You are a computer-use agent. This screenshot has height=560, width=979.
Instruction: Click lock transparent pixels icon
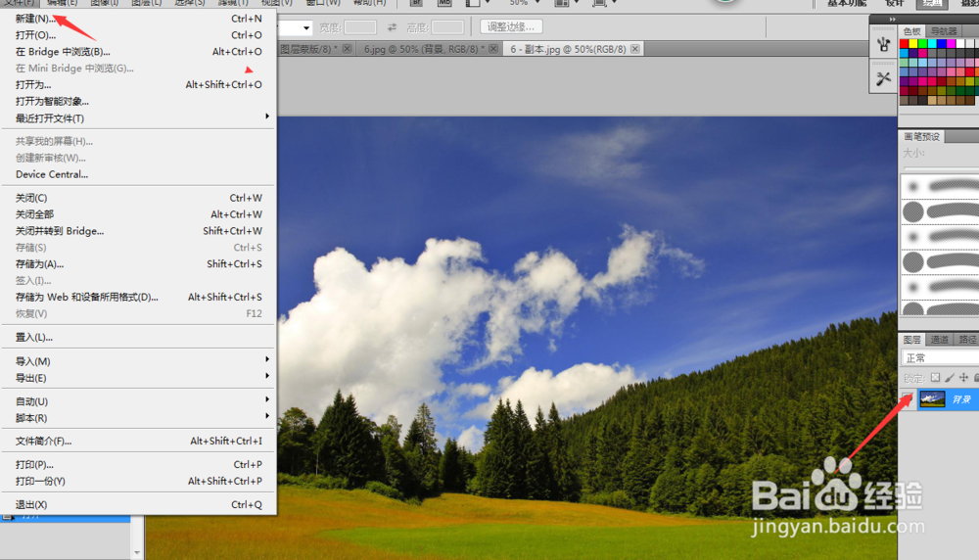click(x=935, y=377)
